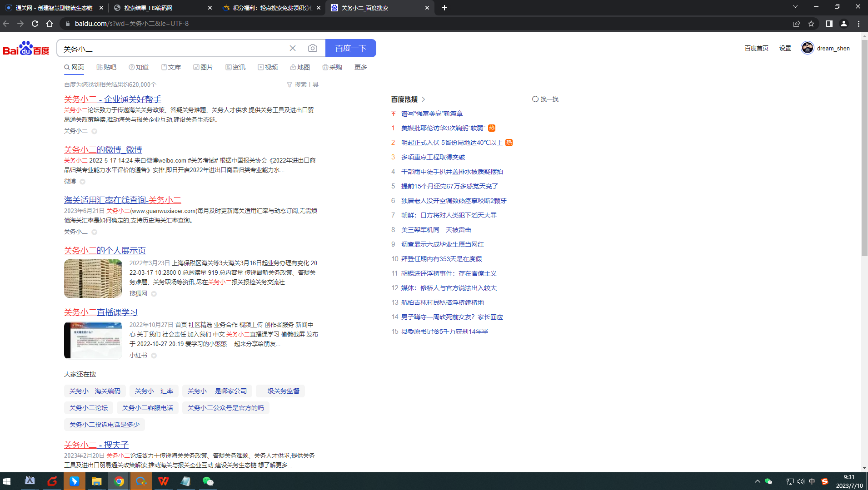Click inside the 关务小二 search field

173,49
